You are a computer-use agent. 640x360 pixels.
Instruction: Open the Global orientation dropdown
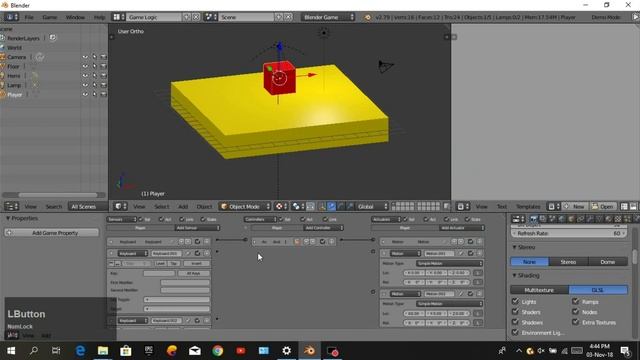[372, 207]
